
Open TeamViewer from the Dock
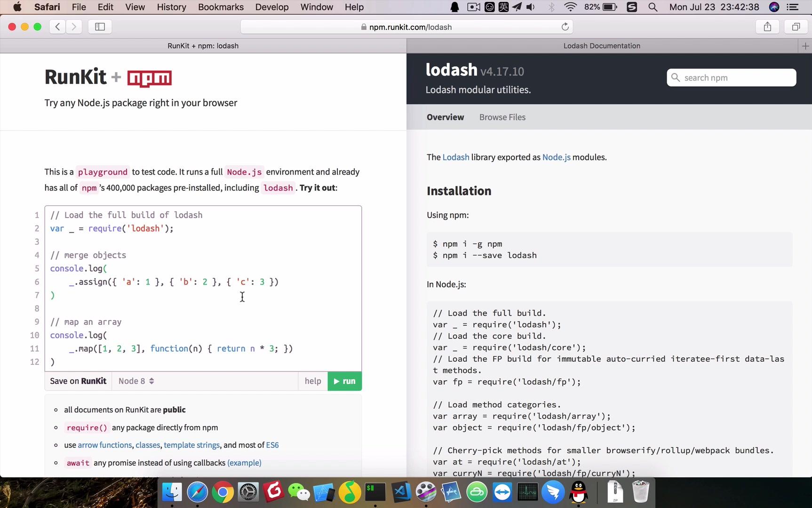(x=502, y=492)
